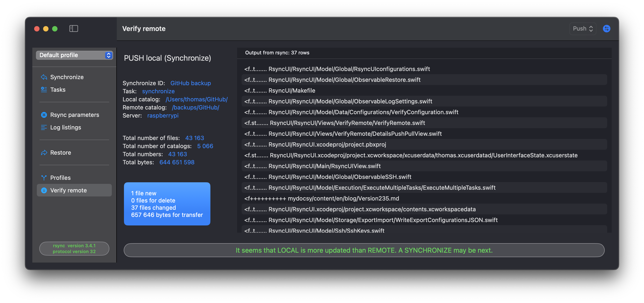Open the Default profile dropdown
The width and height of the screenshot is (644, 303).
click(75, 55)
